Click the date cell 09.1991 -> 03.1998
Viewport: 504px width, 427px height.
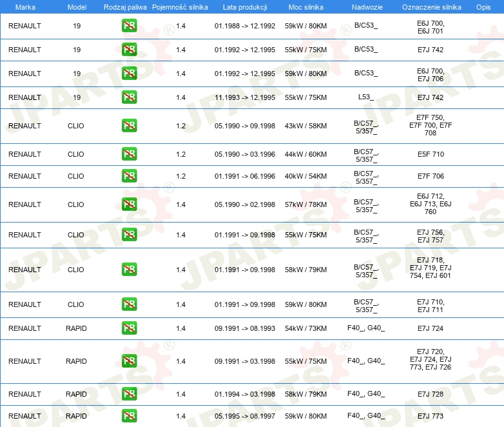(x=245, y=361)
